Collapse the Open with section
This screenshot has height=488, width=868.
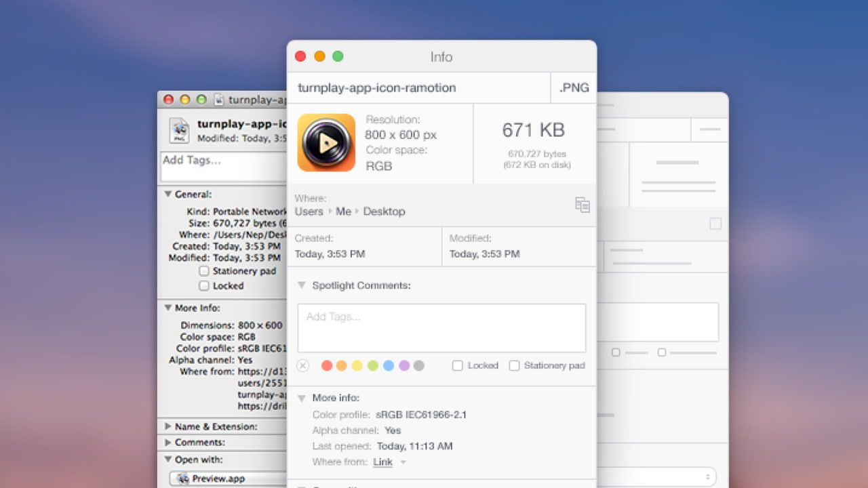click(x=167, y=460)
